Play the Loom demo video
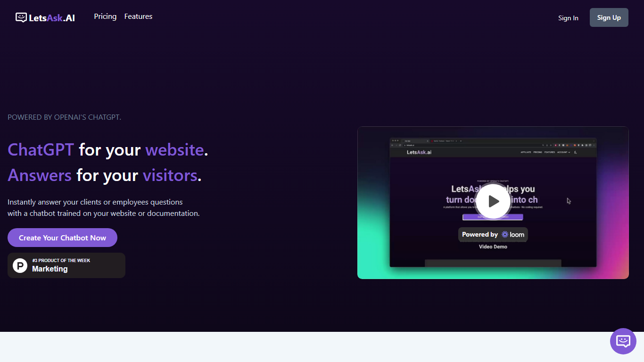This screenshot has width=644, height=362. (x=493, y=201)
